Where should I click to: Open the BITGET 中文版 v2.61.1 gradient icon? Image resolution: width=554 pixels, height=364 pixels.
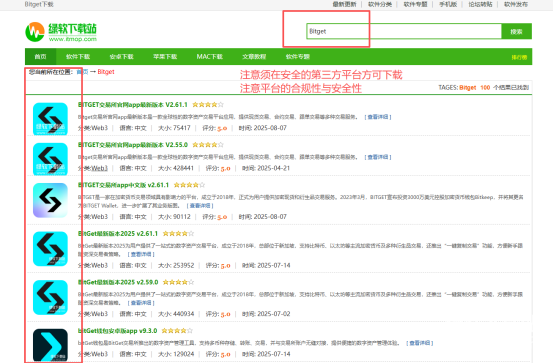50,200
